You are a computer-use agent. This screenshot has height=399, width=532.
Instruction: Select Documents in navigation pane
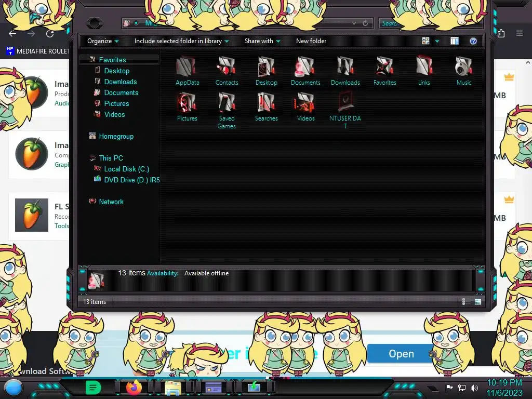click(121, 92)
